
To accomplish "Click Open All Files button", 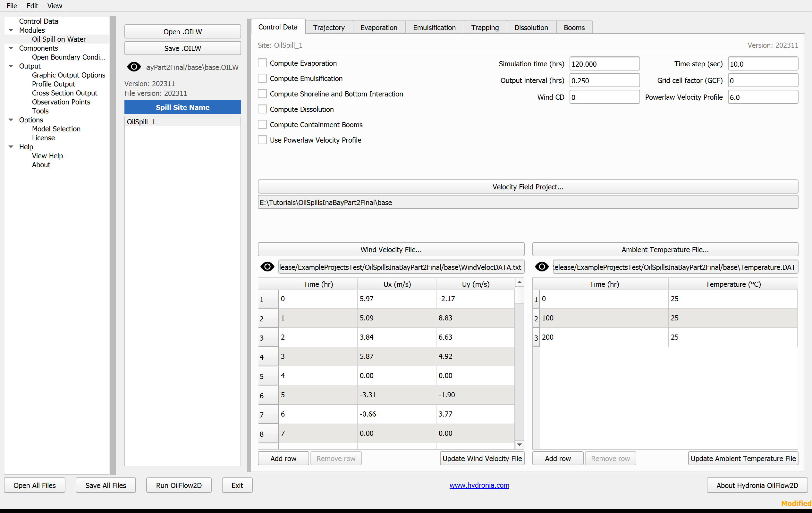I will click(34, 485).
